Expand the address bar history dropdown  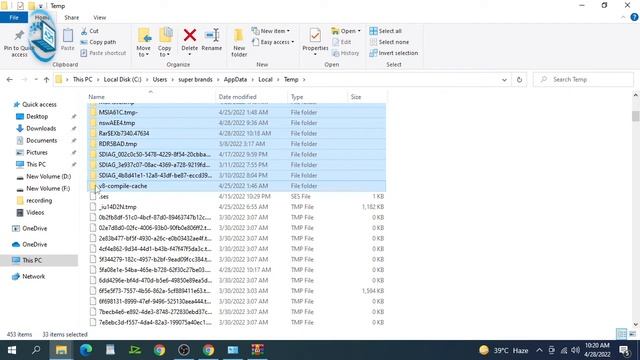pos(504,80)
